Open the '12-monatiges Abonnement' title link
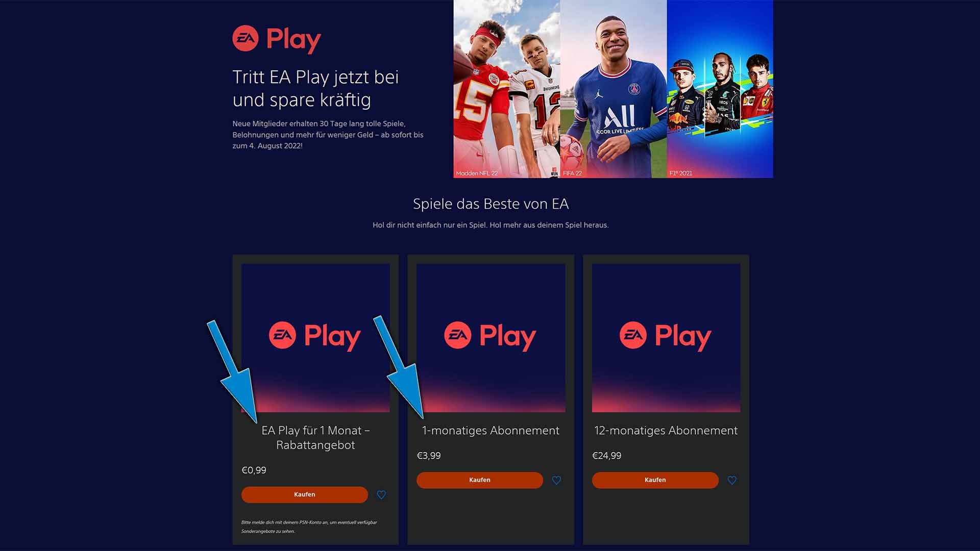980x551 pixels. pos(666,431)
